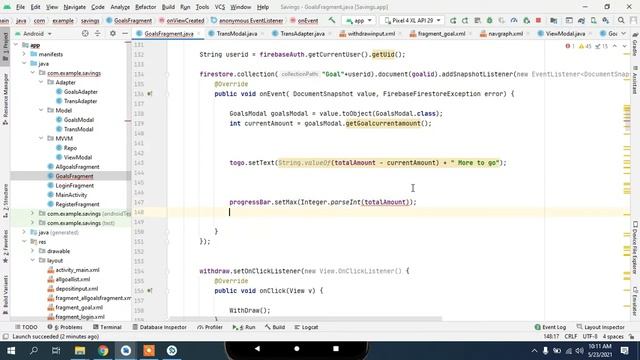The width and height of the screenshot is (640, 360).
Task: Open Project panel gear settings
Action: point(113,33)
